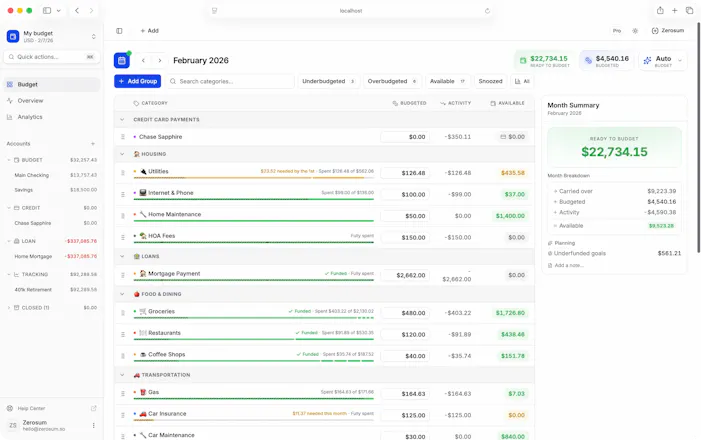
Task: Collapse the Housing category group
Action: tap(122, 154)
